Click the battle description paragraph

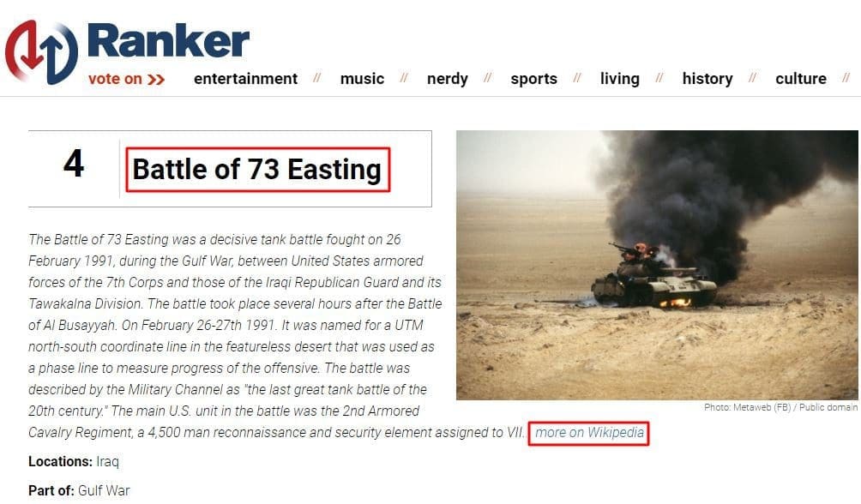pos(235,336)
